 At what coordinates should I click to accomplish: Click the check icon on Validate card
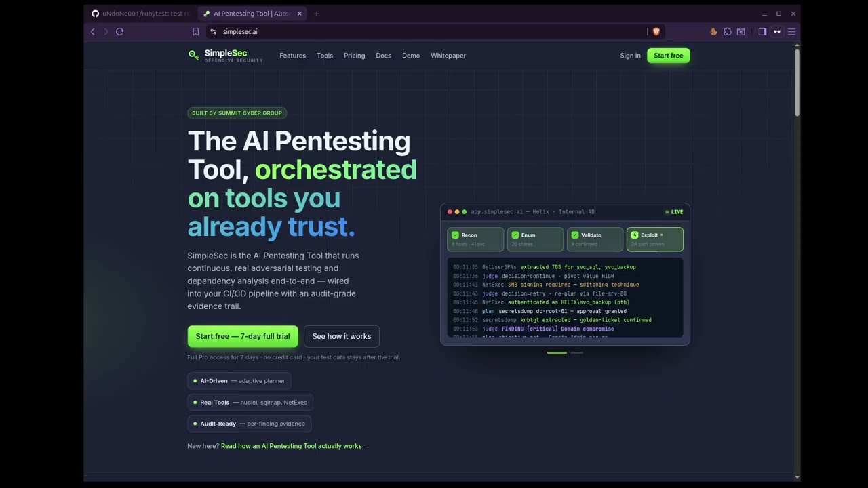pos(575,235)
